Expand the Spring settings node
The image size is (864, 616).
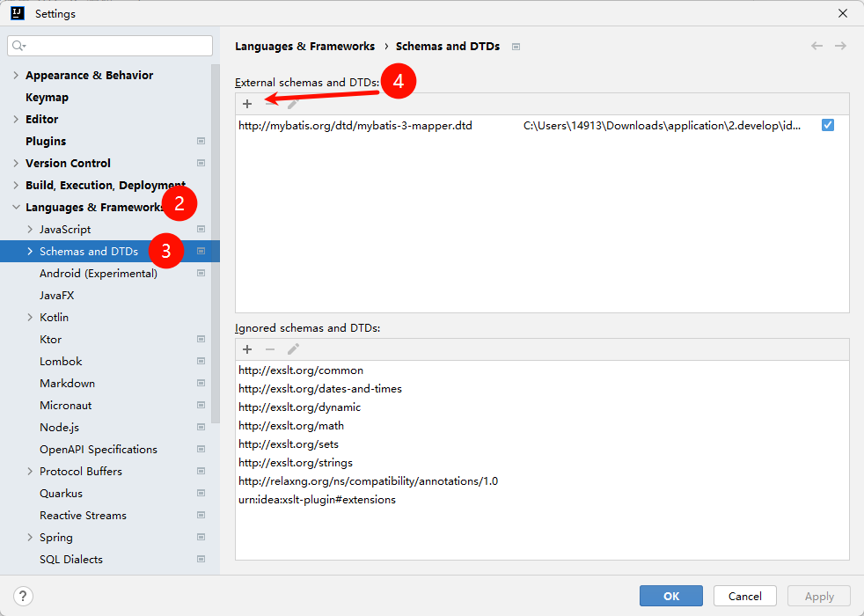(30, 537)
